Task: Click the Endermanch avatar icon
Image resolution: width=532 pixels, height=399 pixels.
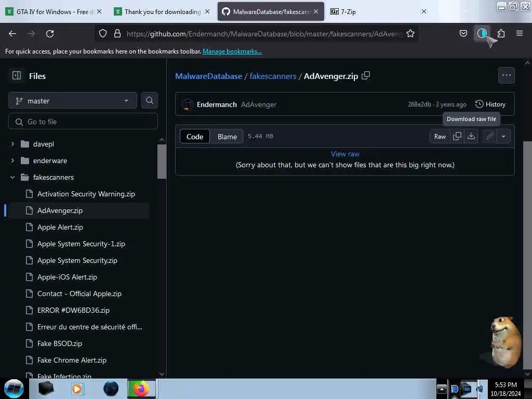Action: coord(187,104)
